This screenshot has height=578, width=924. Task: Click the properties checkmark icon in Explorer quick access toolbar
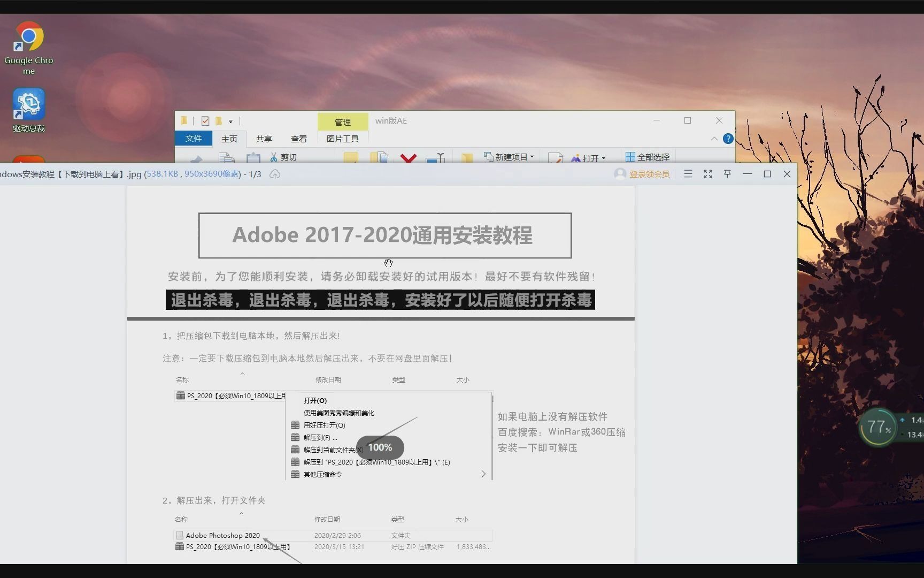[205, 121]
